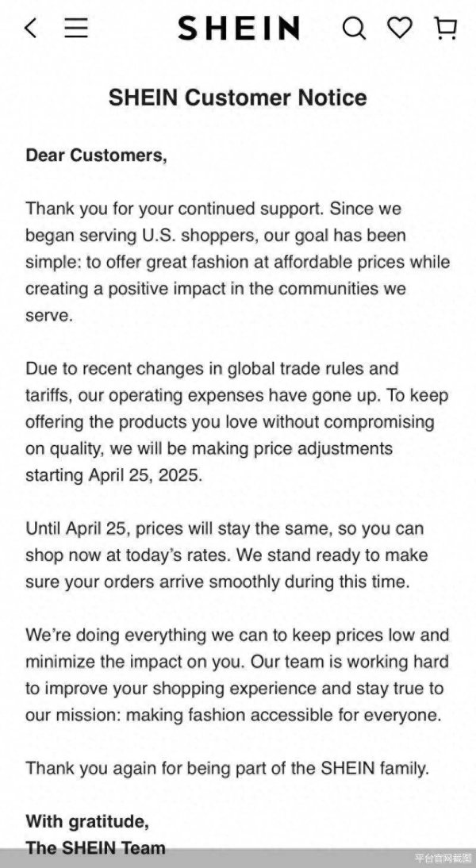Open the shopping bag cart icon
The width and height of the screenshot is (476, 868).
point(447,27)
